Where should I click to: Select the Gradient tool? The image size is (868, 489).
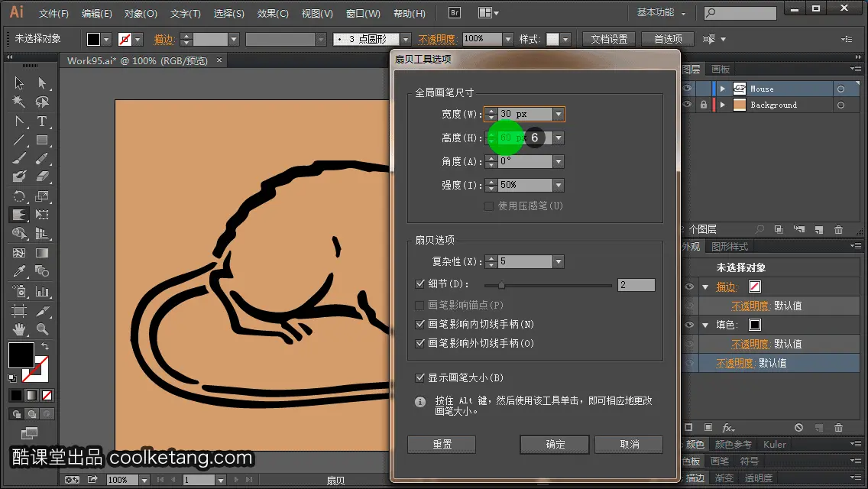pos(42,253)
